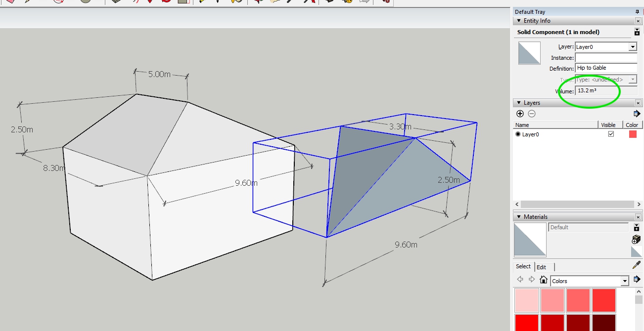
Task: Click Layer0 red color swatch
Action: (633, 134)
